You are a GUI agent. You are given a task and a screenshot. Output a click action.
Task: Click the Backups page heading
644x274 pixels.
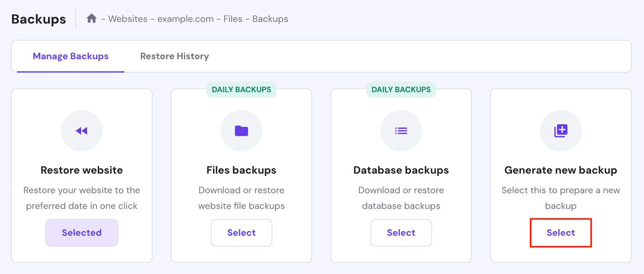pos(38,18)
